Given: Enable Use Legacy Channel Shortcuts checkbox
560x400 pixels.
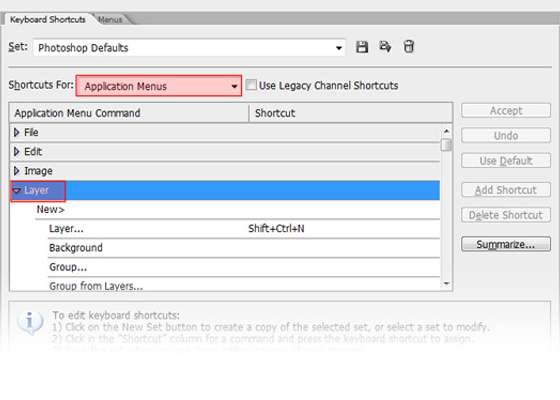Looking at the screenshot, I should tap(251, 85).
